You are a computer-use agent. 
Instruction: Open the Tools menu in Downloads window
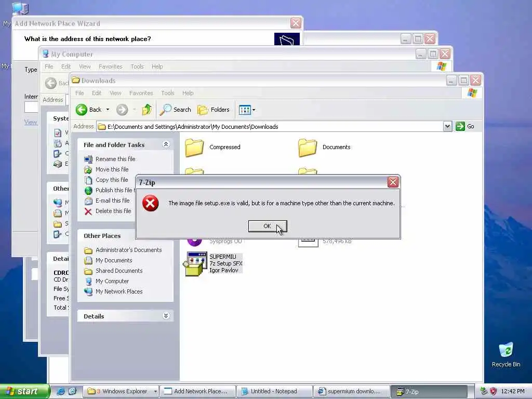(168, 93)
